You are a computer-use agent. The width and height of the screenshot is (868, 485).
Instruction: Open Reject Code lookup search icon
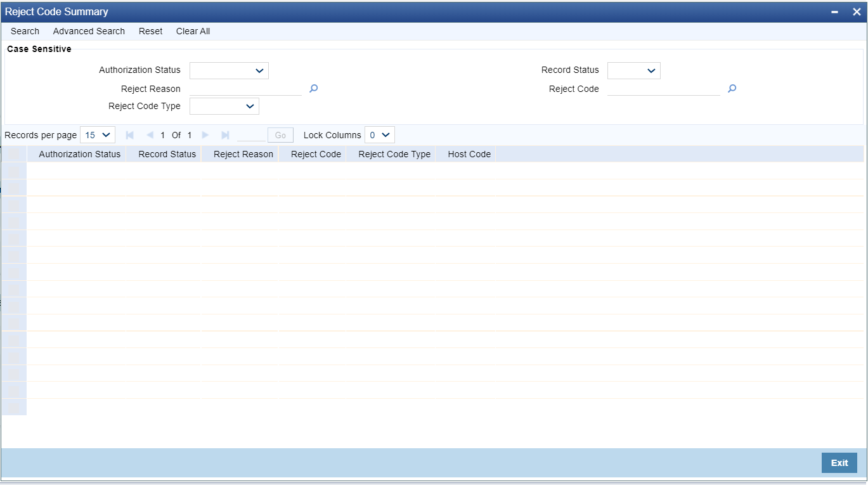[732, 89]
